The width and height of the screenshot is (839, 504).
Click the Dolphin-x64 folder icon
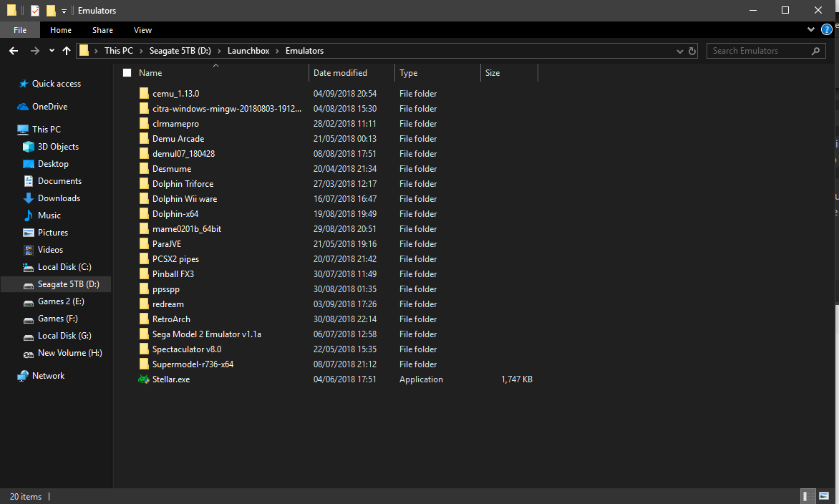143,213
